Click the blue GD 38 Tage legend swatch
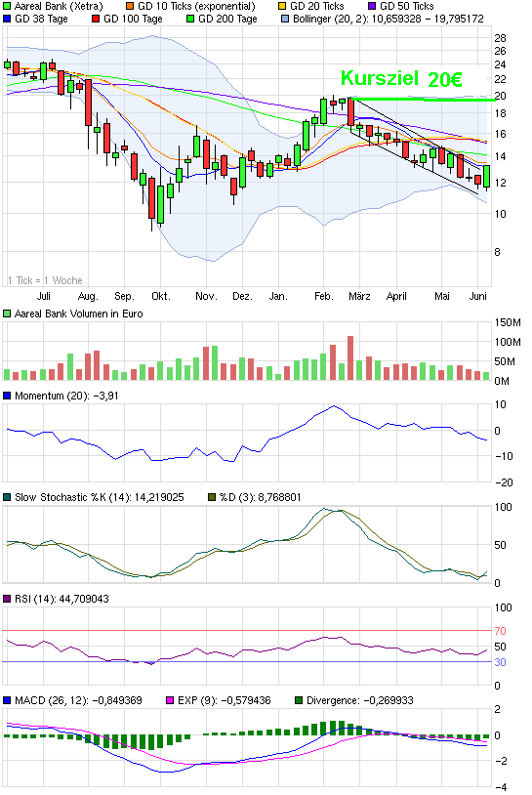Screen dimensions: 532x795 tap(7, 20)
